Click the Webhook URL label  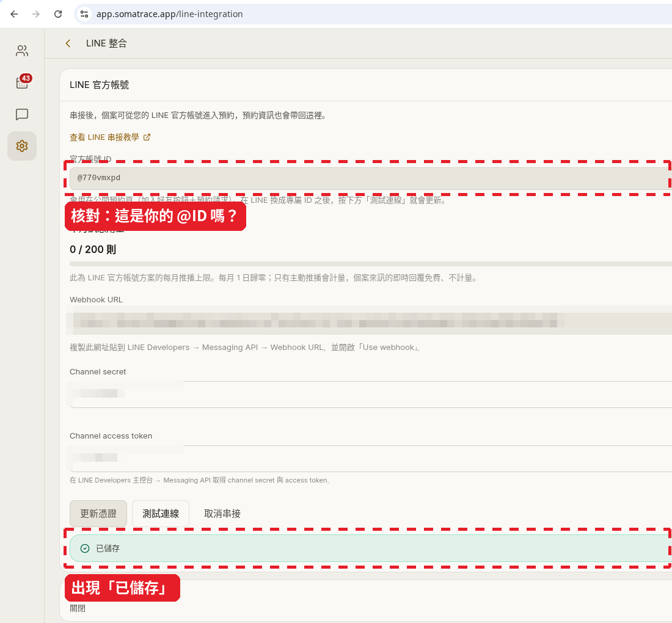(96, 299)
